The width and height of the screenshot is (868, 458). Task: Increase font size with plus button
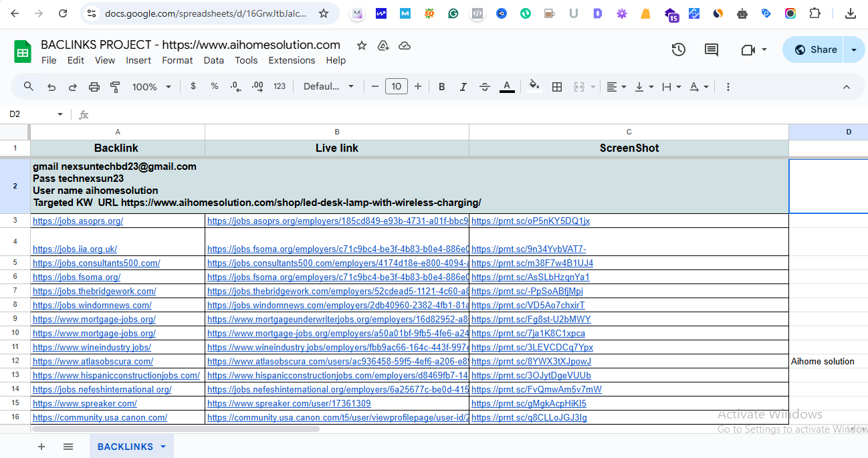pos(418,86)
